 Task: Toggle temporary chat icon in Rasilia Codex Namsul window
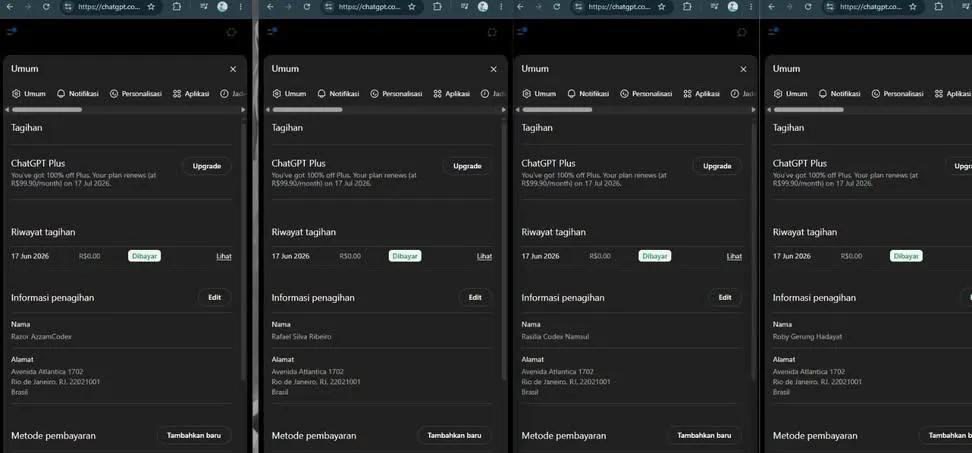743,32
